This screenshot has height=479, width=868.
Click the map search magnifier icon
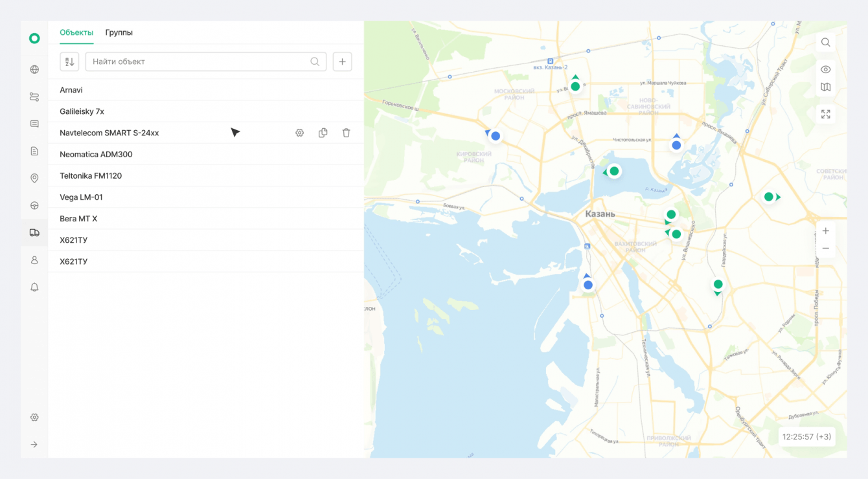pyautogui.click(x=826, y=43)
